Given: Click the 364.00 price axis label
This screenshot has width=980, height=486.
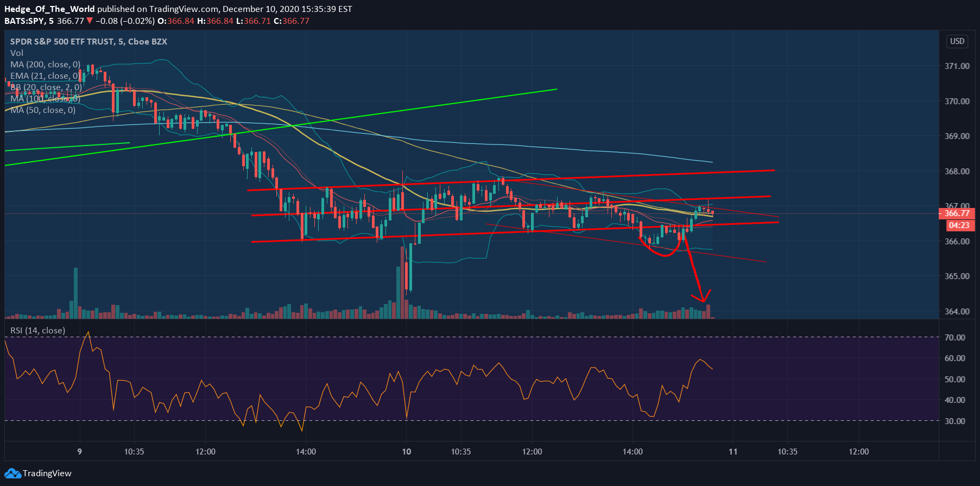Looking at the screenshot, I should point(957,312).
